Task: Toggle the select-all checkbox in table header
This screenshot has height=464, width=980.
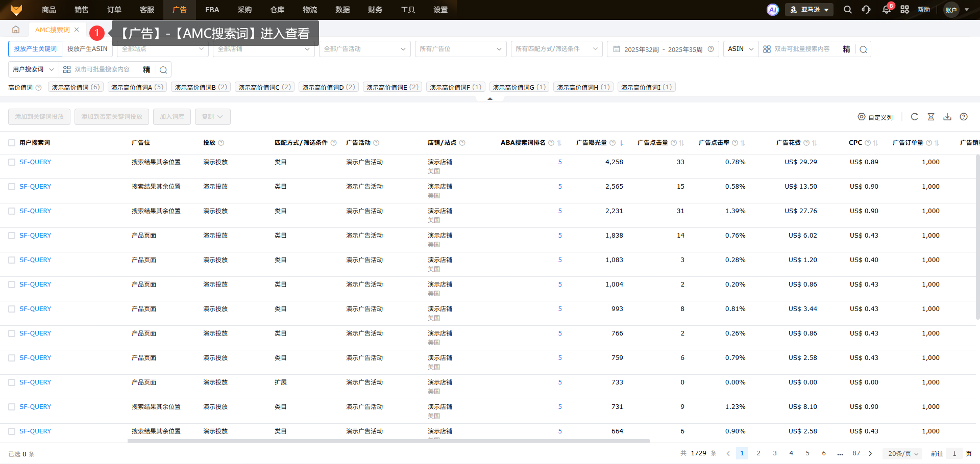Action: pos(12,143)
